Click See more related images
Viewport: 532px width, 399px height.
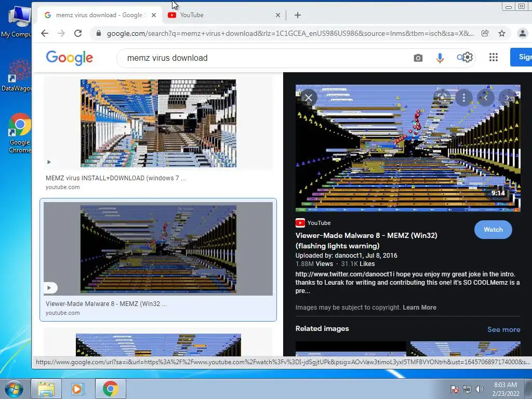[x=503, y=329]
